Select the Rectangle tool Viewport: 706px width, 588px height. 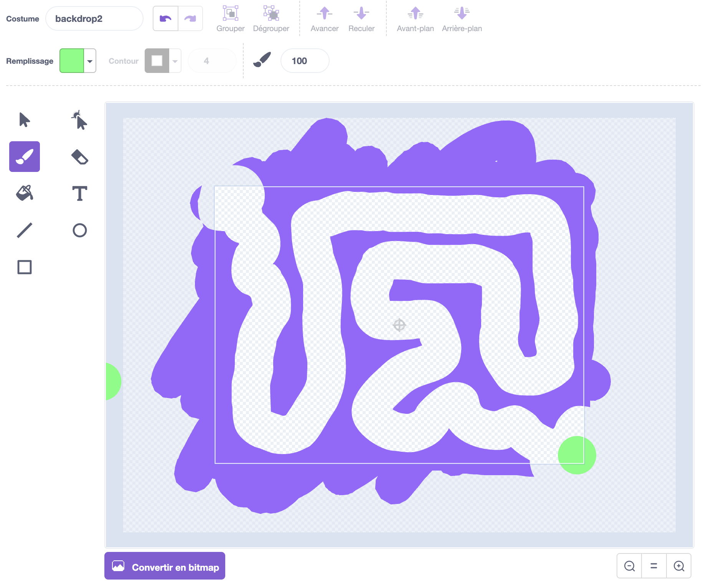tap(25, 267)
